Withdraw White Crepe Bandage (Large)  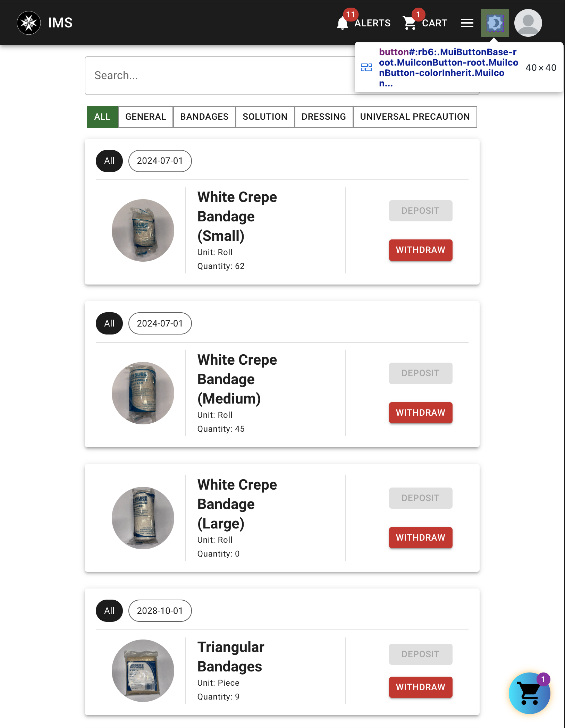[x=421, y=538]
